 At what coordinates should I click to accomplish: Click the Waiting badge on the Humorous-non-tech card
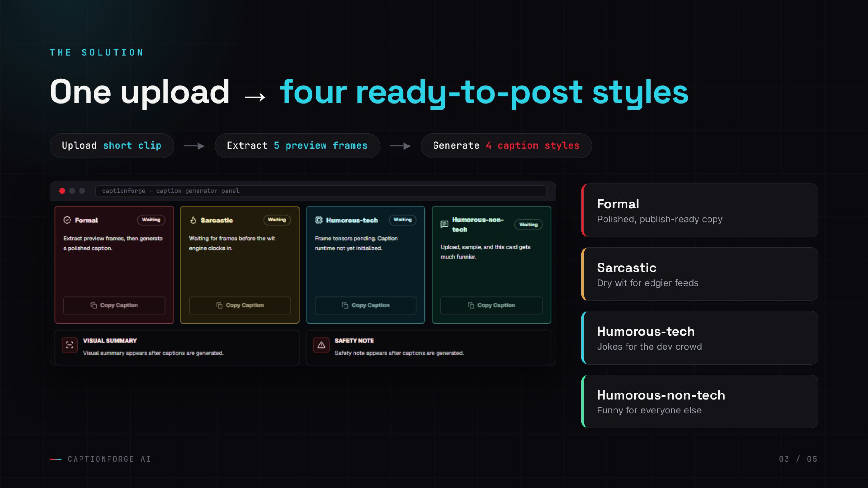pyautogui.click(x=528, y=225)
